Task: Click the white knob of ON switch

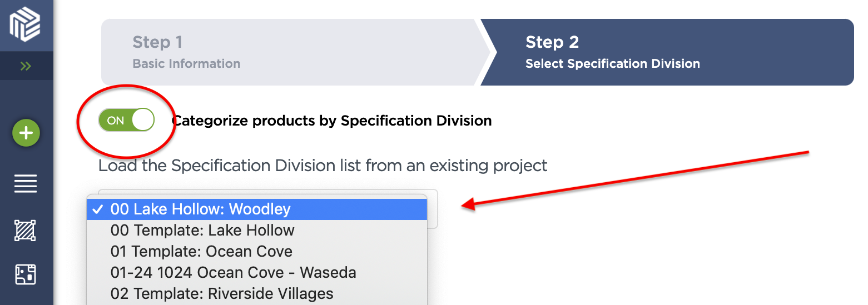Action: (142, 120)
